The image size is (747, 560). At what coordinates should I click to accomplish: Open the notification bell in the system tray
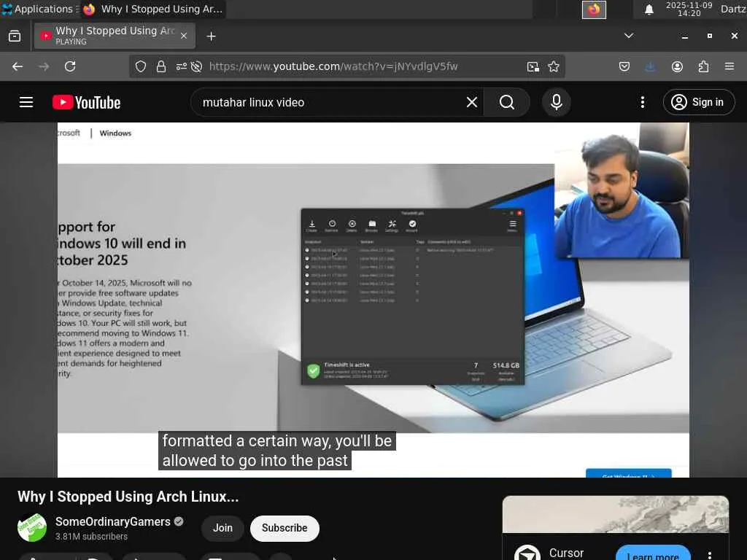649,9
